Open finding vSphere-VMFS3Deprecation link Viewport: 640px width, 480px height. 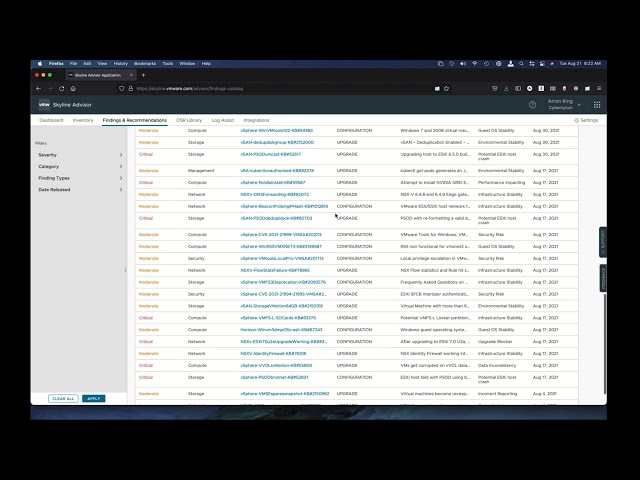tap(283, 282)
